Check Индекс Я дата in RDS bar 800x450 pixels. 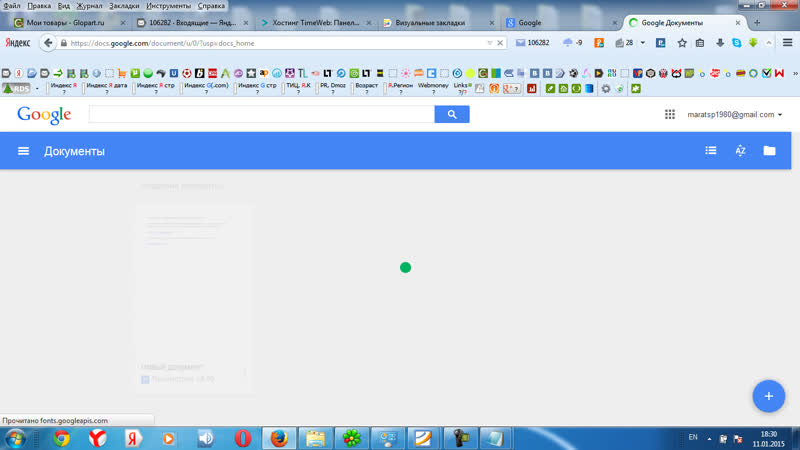pyautogui.click(x=107, y=88)
